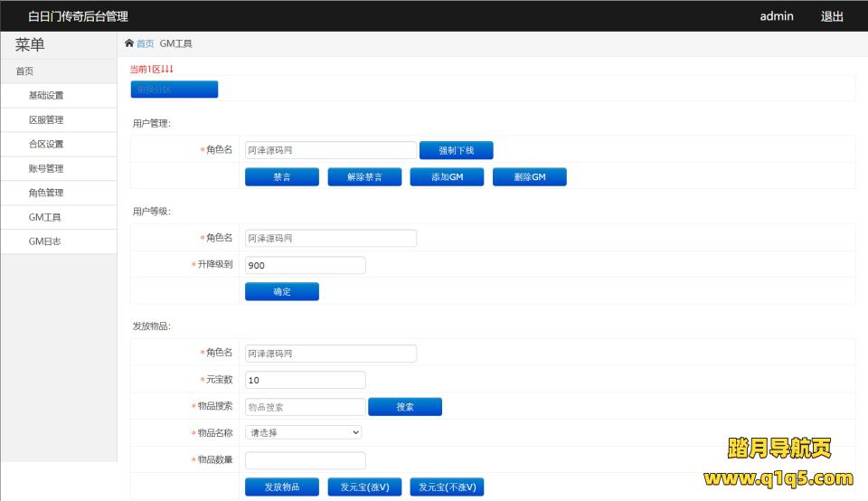Select 角色管理 menu item
868x501 pixels.
click(46, 194)
